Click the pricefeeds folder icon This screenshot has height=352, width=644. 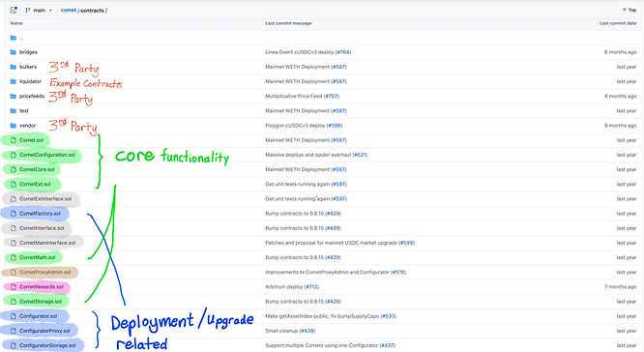(14, 96)
